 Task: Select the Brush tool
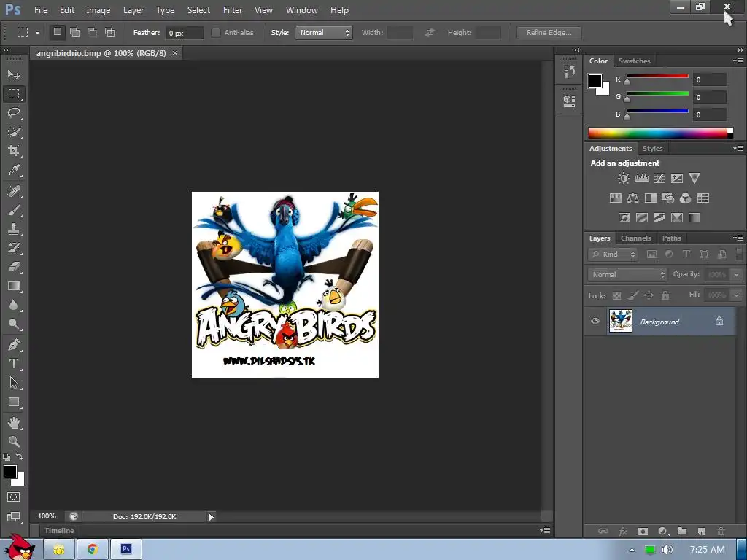(x=14, y=210)
